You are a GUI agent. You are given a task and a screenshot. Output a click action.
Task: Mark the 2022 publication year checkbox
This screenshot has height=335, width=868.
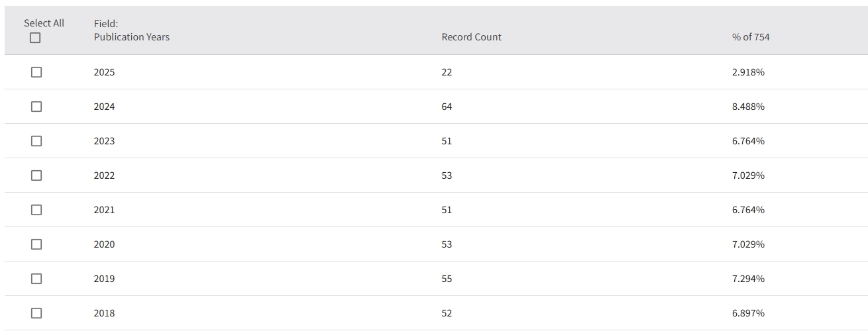pos(36,175)
